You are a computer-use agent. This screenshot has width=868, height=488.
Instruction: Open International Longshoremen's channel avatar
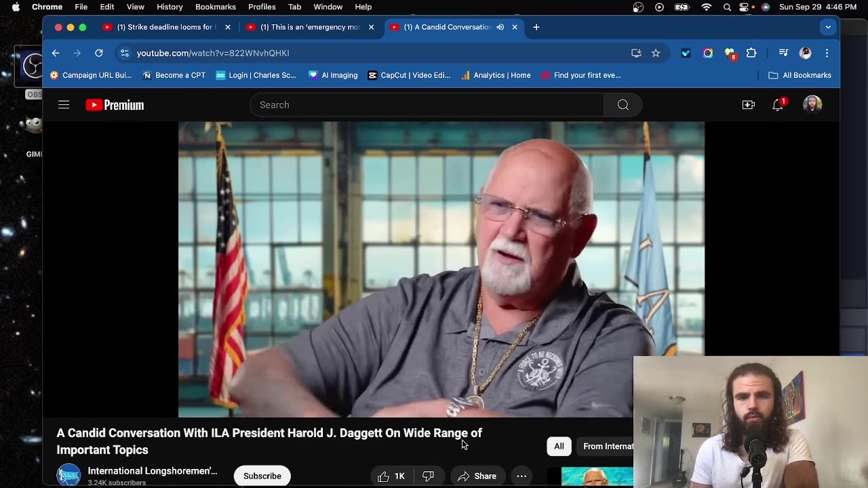[x=68, y=475]
